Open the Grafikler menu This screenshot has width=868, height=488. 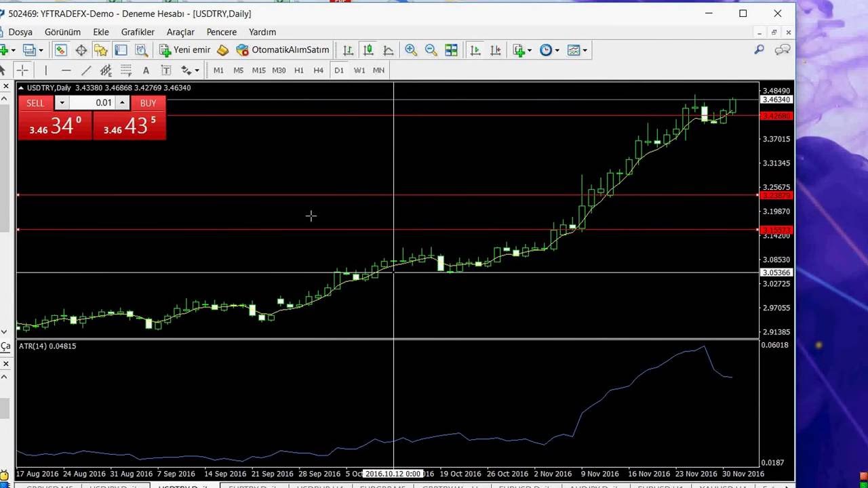[x=138, y=32]
